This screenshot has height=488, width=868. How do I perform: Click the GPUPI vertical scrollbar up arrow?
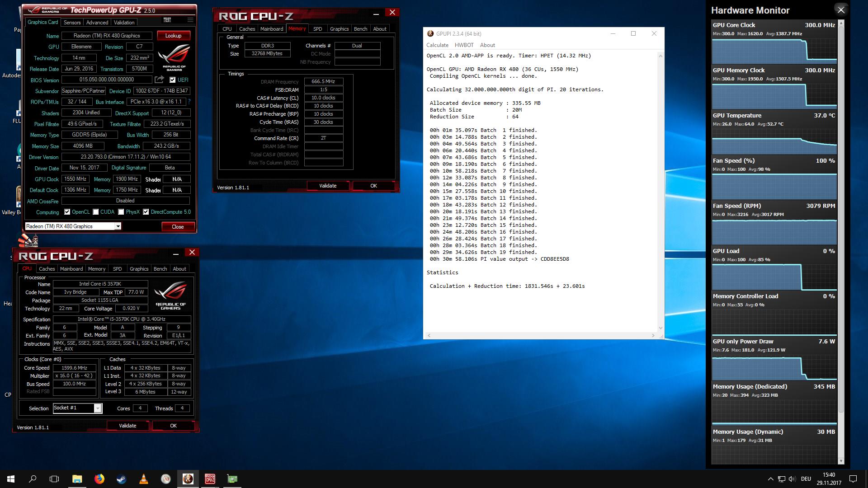point(660,56)
